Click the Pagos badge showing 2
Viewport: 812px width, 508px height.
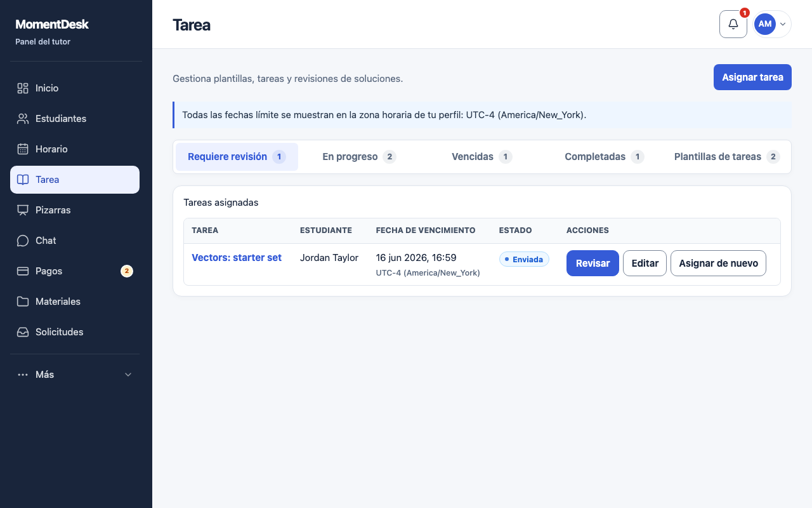(127, 271)
